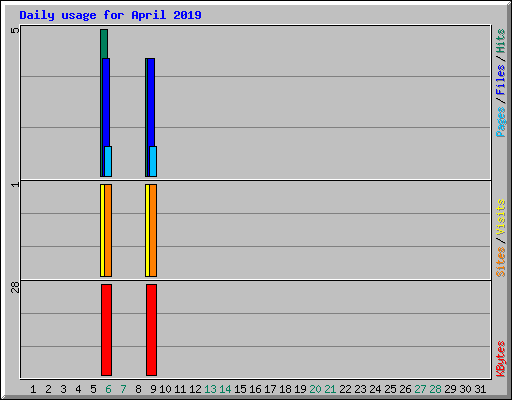Image resolution: width=512 pixels, height=400 pixels.
Task: Click day label 13 on x-axis
Action: click(x=210, y=389)
